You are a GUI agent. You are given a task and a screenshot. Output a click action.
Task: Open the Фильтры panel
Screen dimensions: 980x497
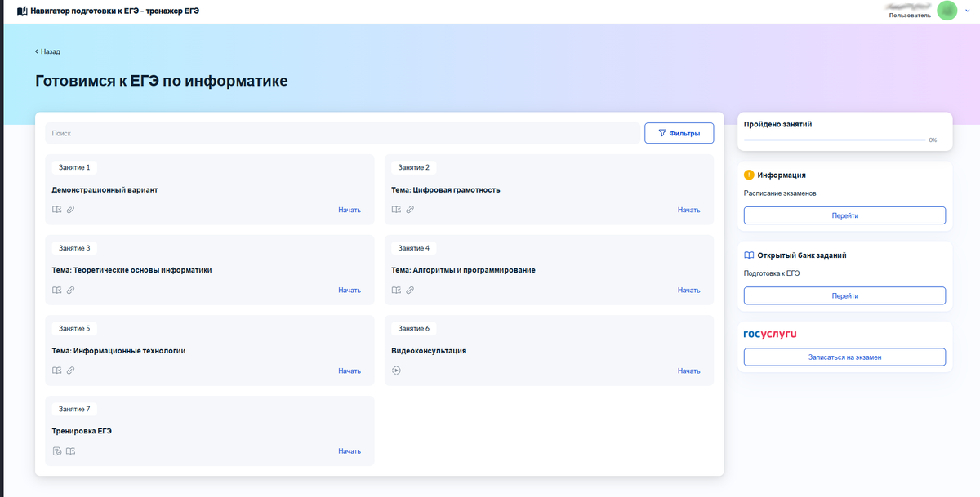click(679, 132)
